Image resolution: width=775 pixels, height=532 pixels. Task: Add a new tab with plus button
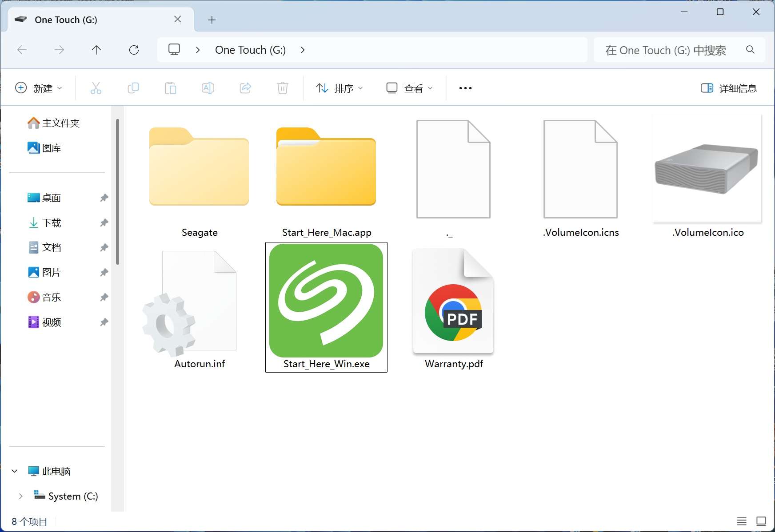212,20
